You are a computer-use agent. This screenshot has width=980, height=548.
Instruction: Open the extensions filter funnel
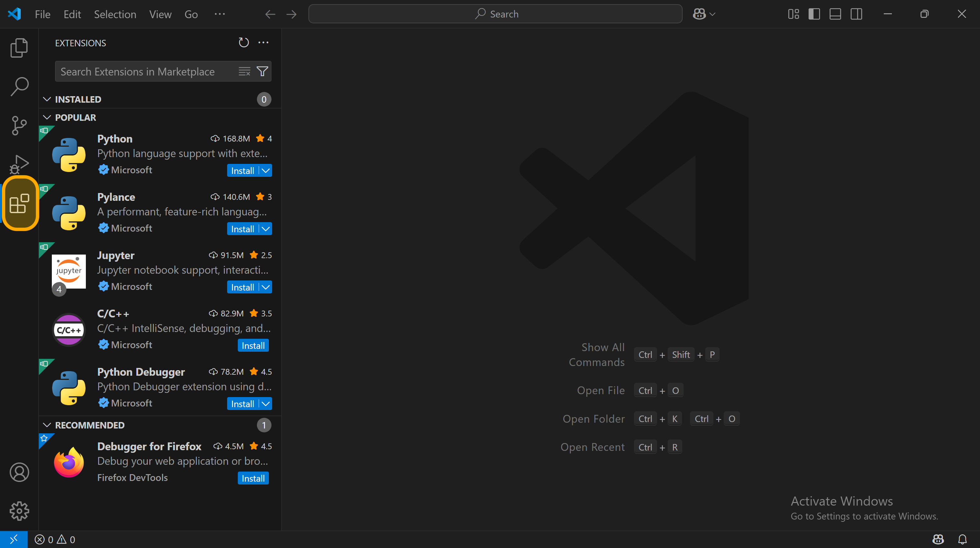(262, 72)
